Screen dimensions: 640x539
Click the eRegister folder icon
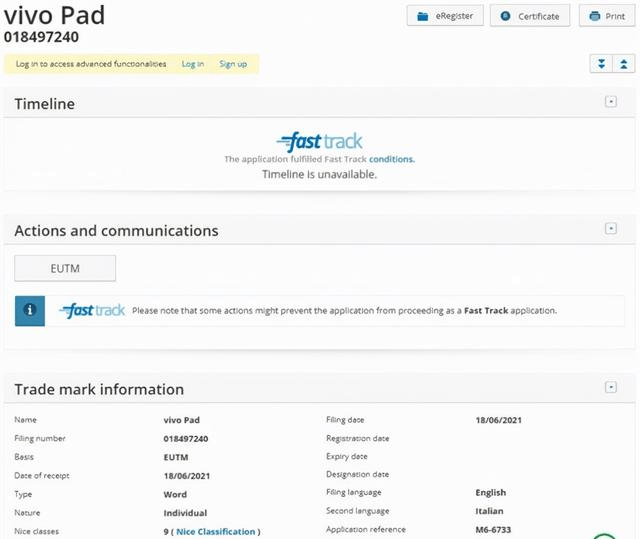coord(422,16)
